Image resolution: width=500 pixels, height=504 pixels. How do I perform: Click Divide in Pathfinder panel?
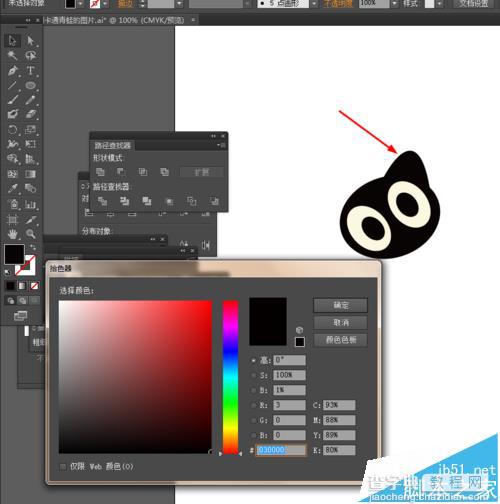click(102, 201)
